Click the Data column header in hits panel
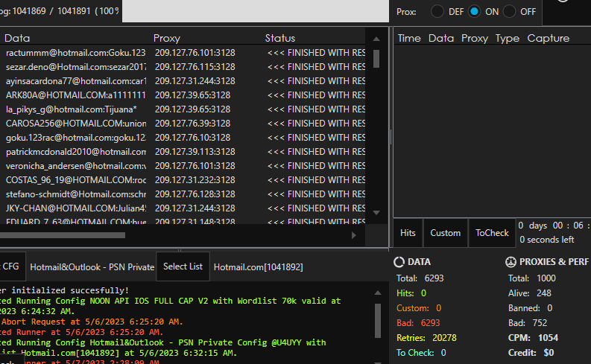The image size is (591, 364). (x=441, y=38)
